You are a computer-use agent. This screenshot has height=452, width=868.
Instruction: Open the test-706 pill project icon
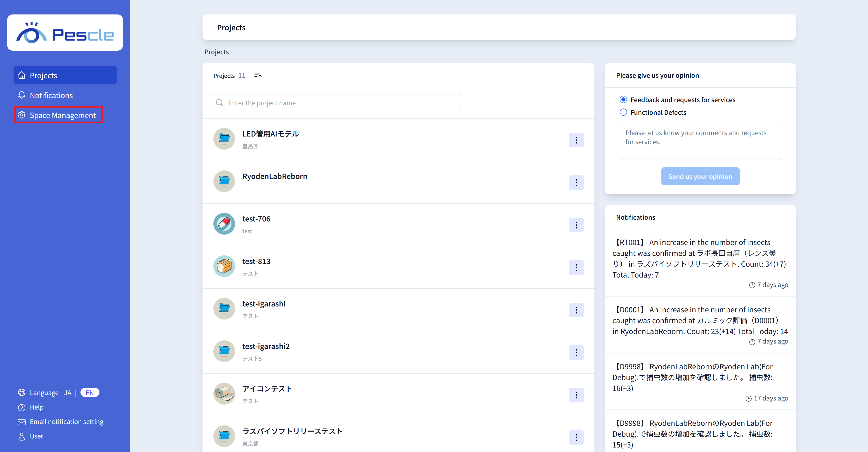224,224
